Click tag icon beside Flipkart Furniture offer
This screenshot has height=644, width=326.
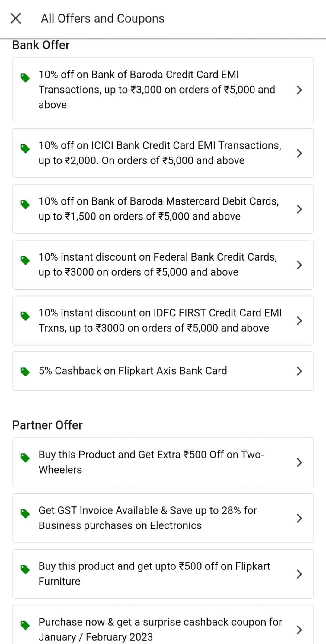coord(25,569)
